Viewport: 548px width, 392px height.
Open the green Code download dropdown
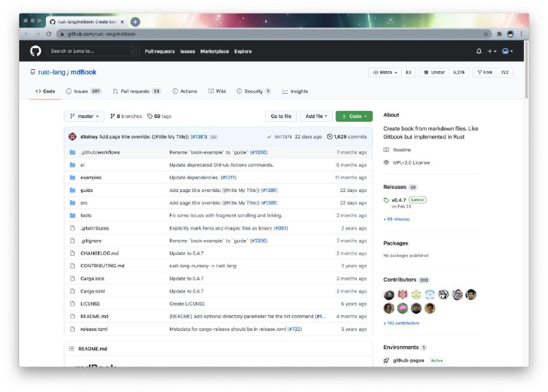pyautogui.click(x=354, y=116)
